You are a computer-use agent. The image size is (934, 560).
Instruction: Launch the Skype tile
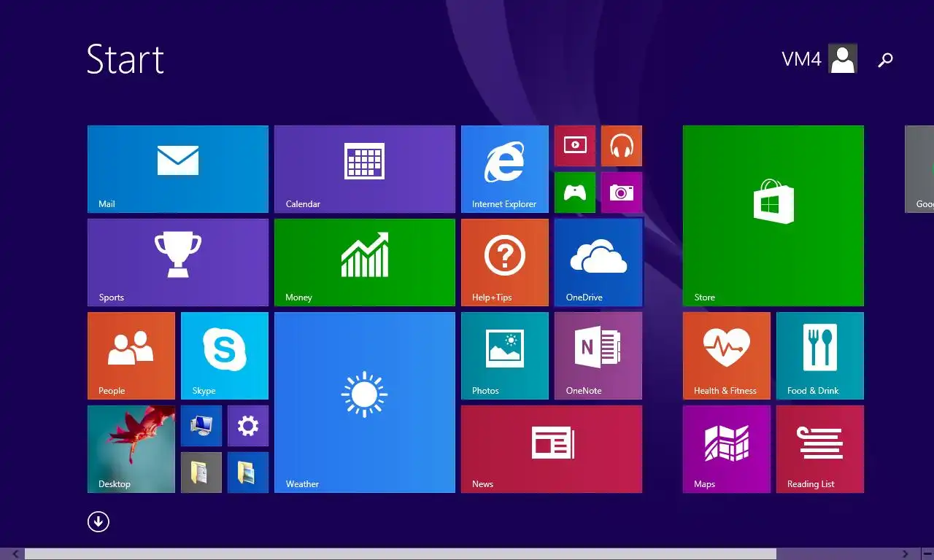(x=225, y=356)
